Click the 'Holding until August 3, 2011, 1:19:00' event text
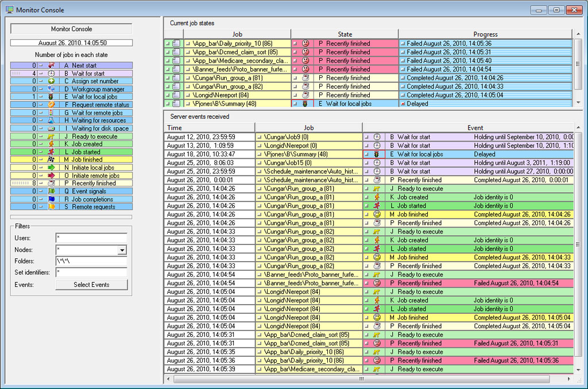This screenshot has height=389, width=588. pos(521,163)
